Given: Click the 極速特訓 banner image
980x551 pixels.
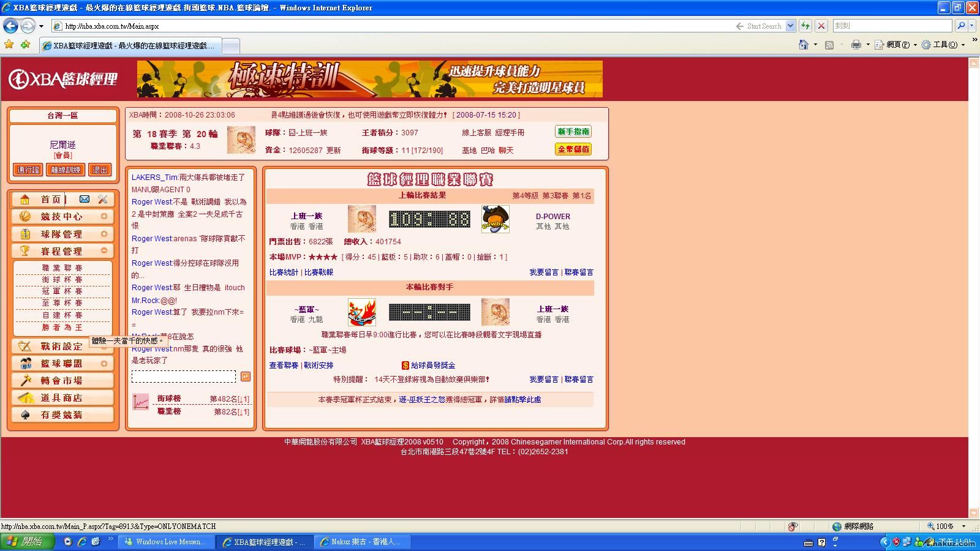Looking at the screenshot, I should [369, 79].
